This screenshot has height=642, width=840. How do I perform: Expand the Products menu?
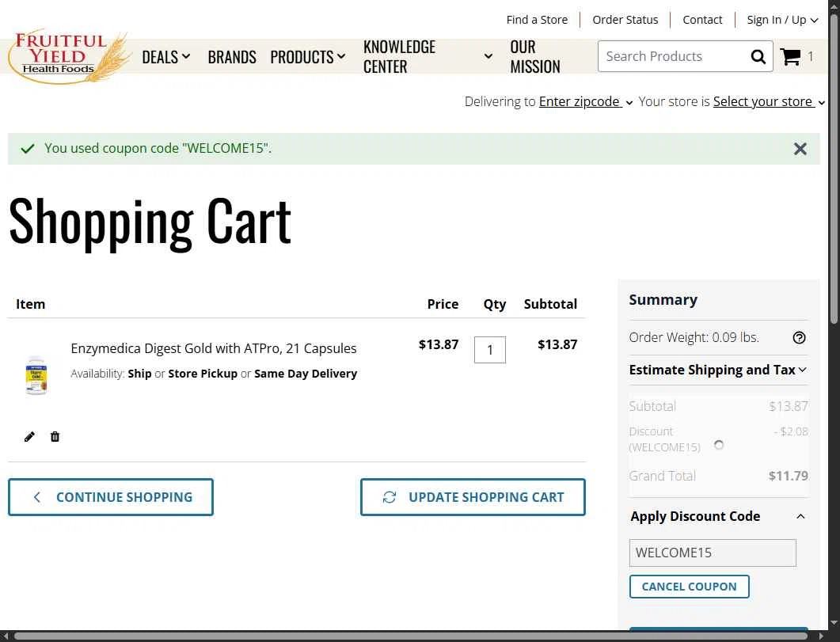click(x=307, y=57)
